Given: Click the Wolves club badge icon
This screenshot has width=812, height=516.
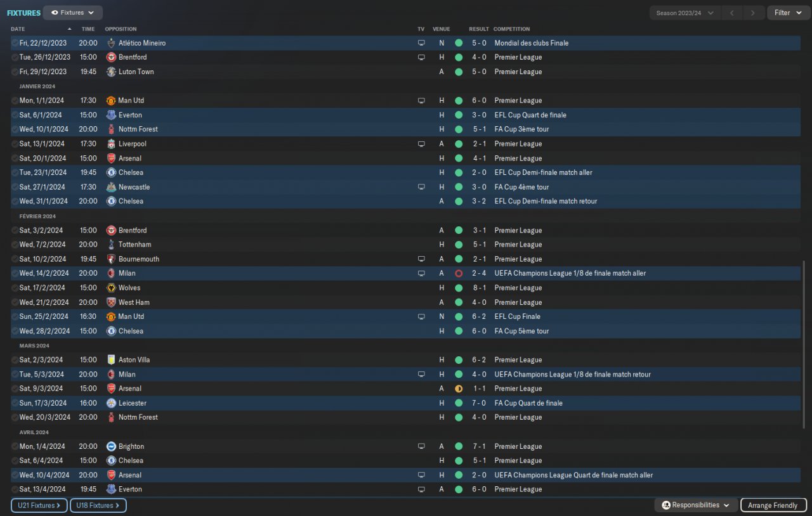Looking at the screenshot, I should tap(112, 288).
